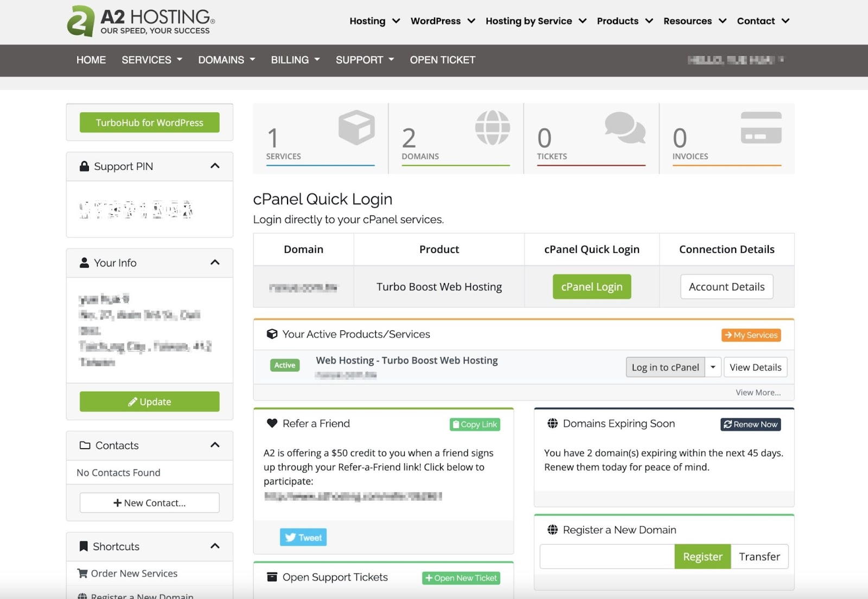Click the No Contacts Found text

[x=118, y=473]
